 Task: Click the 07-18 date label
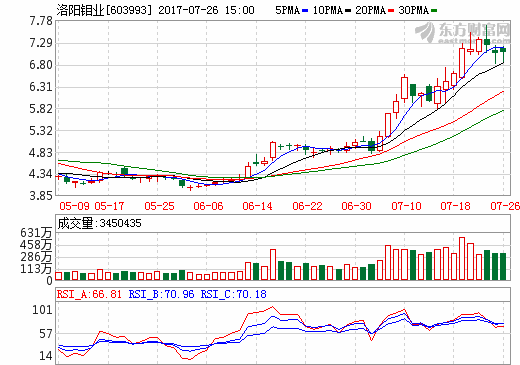455,206
